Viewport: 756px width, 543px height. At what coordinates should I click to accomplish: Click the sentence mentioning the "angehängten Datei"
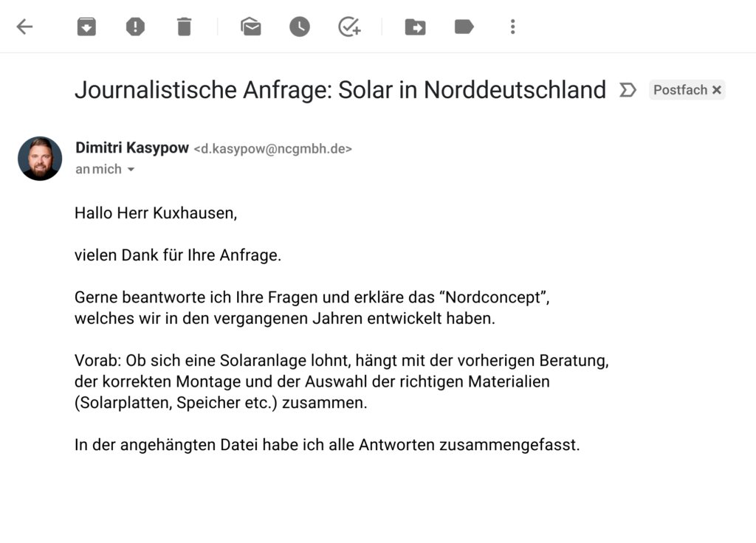326,445
